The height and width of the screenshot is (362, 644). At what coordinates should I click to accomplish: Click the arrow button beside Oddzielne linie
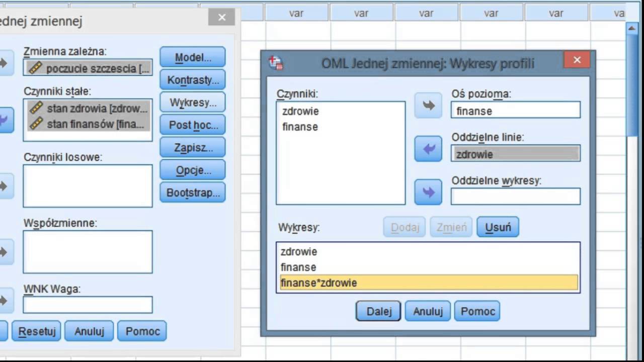[x=428, y=149]
